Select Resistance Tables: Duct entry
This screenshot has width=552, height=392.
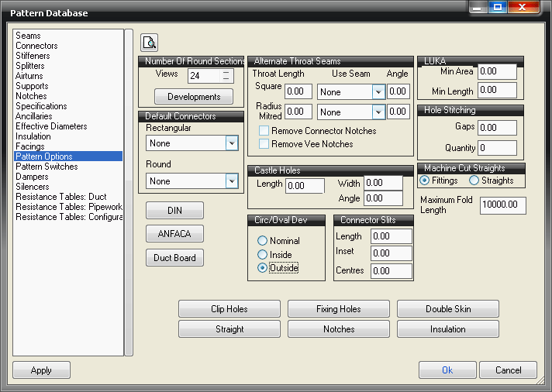(x=61, y=197)
